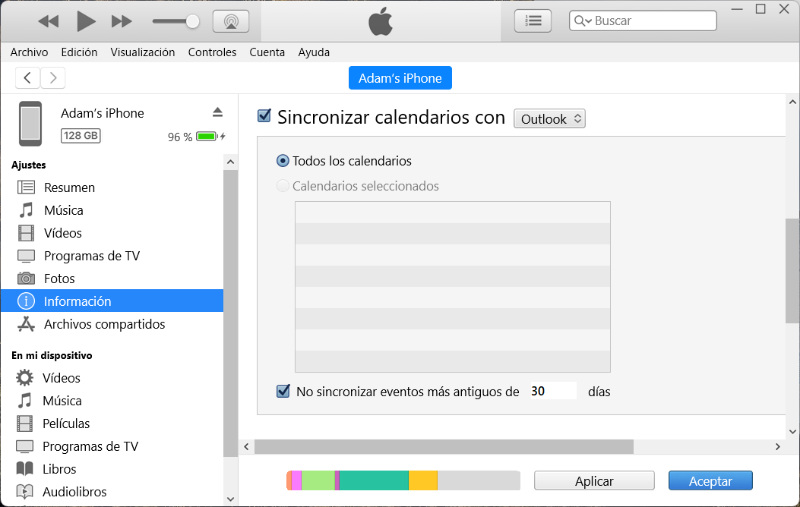The height and width of the screenshot is (507, 800).
Task: Click the yellow segment of storage bar
Action: click(x=423, y=480)
